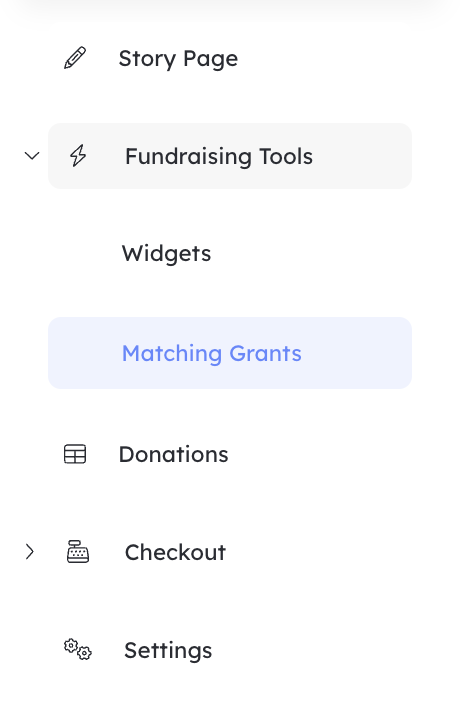Click the word "Tools" in Fundraising Tools
This screenshot has width=460, height=704.
(286, 156)
